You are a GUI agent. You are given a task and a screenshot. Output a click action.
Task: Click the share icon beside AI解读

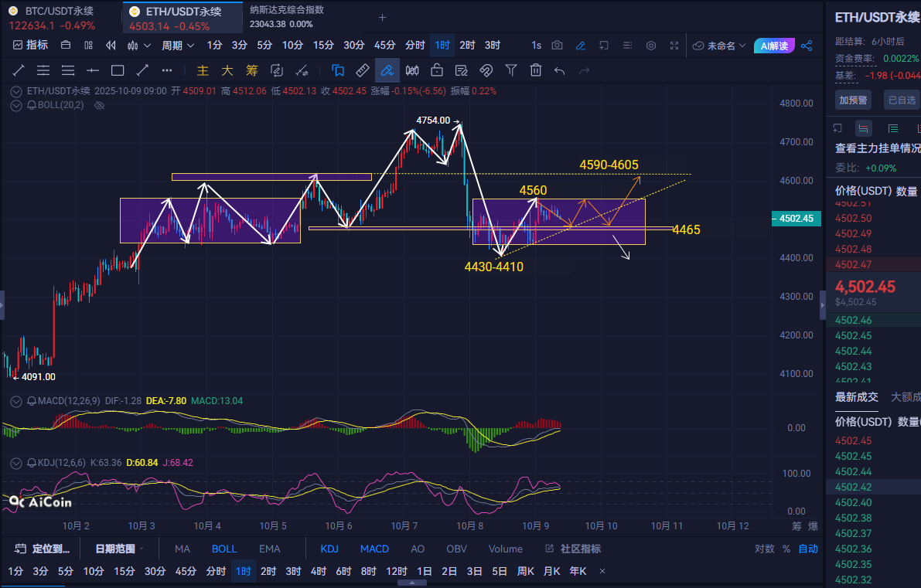pos(807,46)
